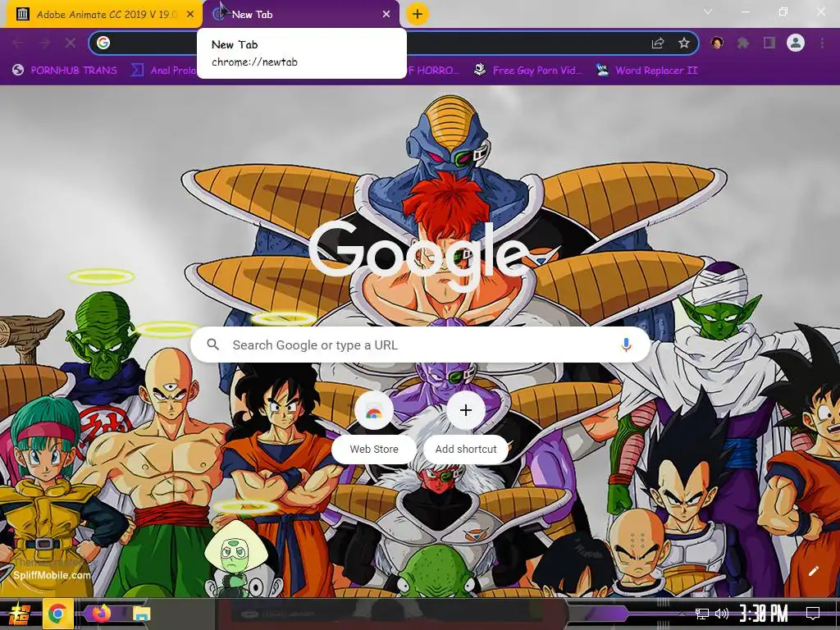Launch Firefox from the taskbar
The height and width of the screenshot is (630, 840).
(x=101, y=614)
